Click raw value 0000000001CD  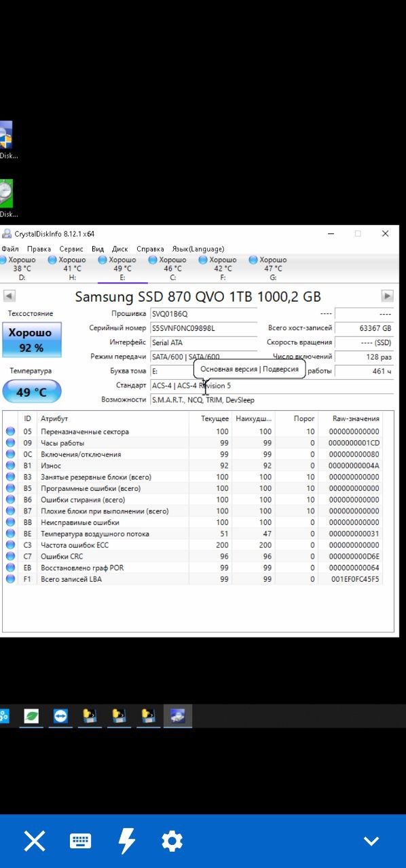(354, 443)
